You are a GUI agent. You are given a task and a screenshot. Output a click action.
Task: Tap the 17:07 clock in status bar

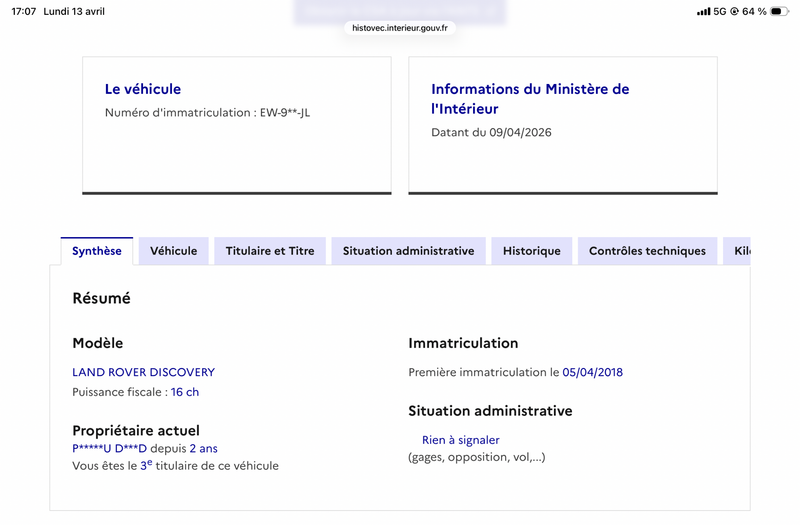tap(23, 11)
